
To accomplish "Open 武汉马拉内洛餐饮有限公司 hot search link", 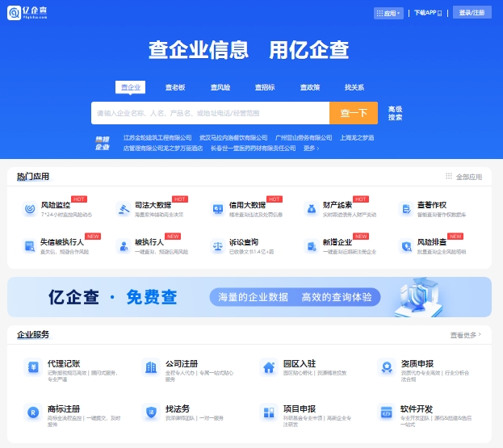I will click(233, 137).
